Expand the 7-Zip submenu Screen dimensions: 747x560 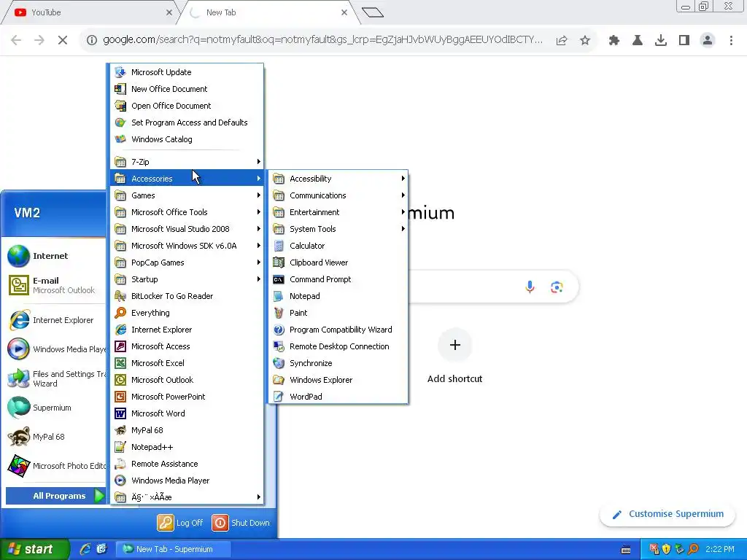pyautogui.click(x=187, y=161)
